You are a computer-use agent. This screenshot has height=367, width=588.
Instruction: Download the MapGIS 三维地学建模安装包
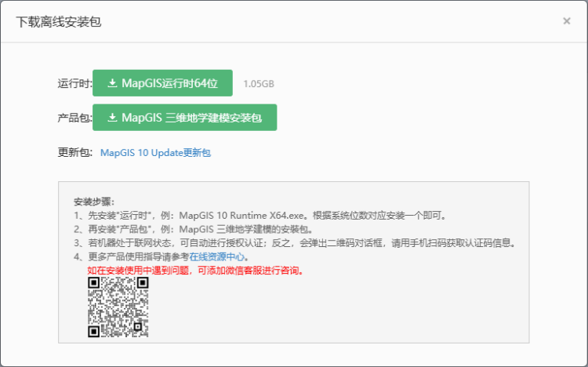pyautogui.click(x=184, y=118)
